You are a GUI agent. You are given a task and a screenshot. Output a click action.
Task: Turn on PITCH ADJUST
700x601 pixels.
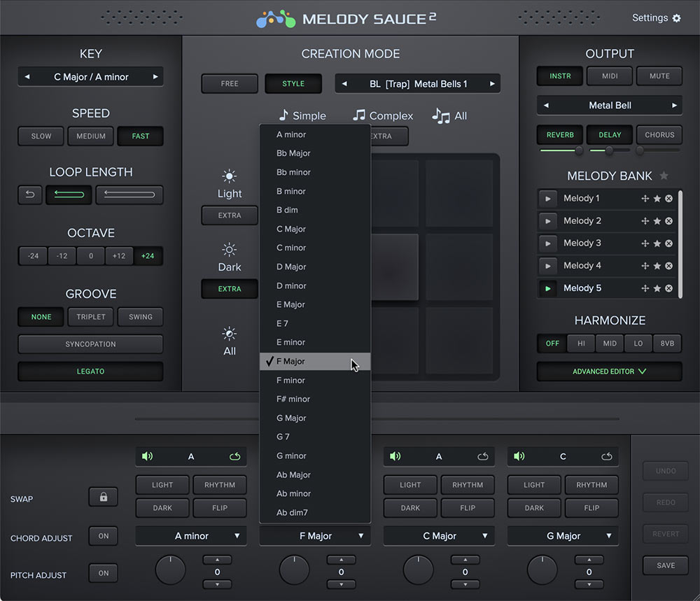(x=103, y=573)
